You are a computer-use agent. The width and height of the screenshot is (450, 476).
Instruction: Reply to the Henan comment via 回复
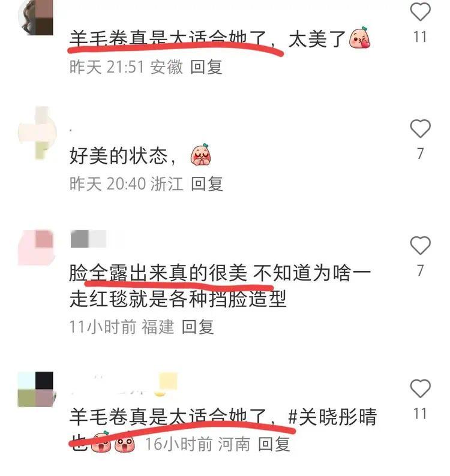(274, 444)
